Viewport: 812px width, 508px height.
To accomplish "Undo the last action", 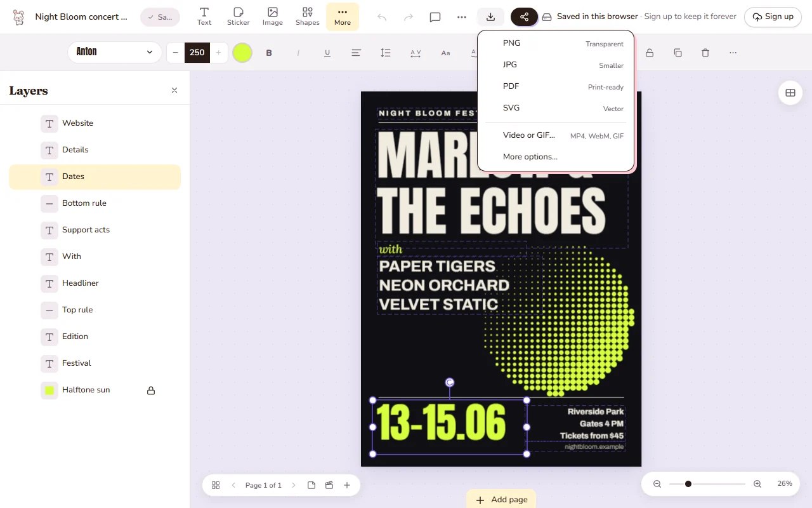I will click(382, 17).
